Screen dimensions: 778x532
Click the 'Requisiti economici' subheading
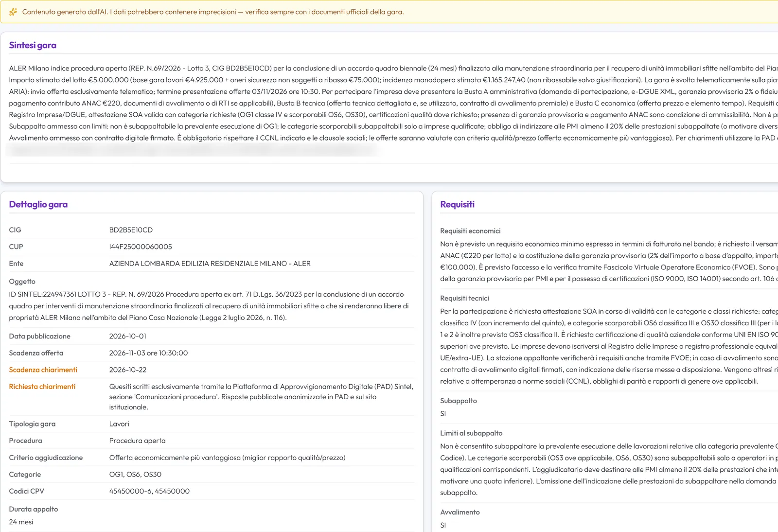[470, 231]
